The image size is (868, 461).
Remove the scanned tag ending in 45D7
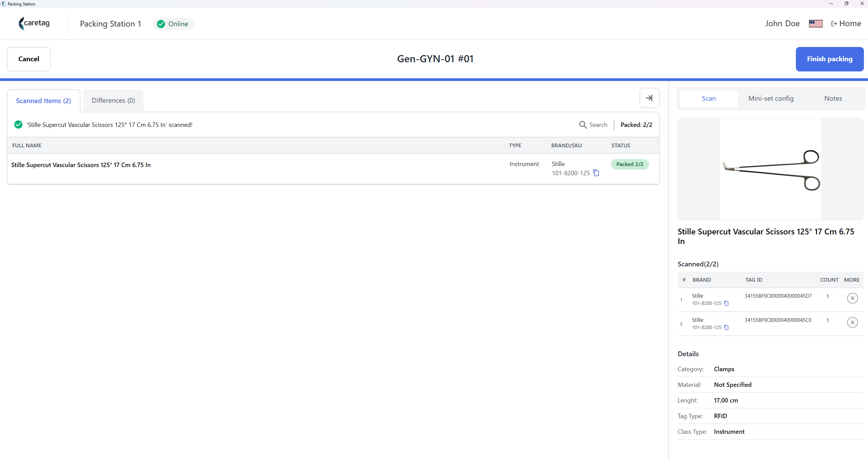(x=852, y=298)
